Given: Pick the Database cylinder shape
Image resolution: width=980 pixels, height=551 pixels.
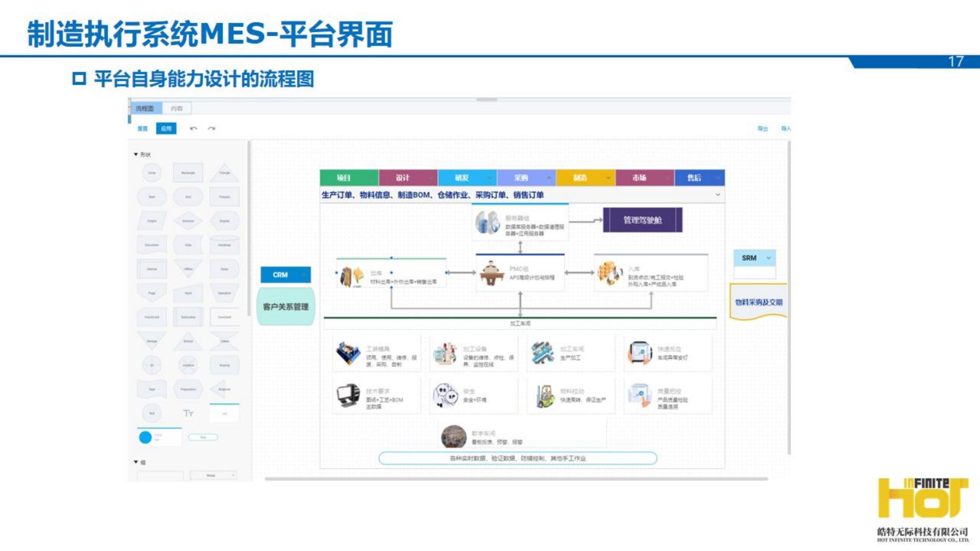Looking at the screenshot, I should click(224, 245).
